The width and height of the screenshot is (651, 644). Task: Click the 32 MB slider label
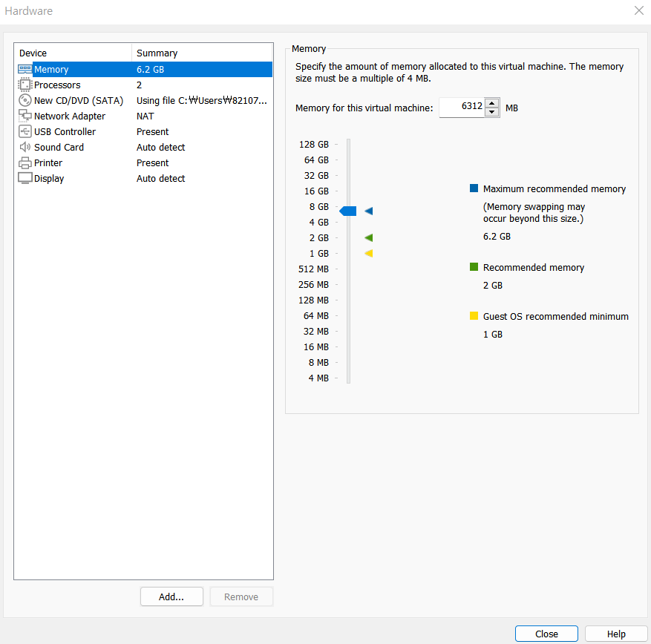coord(316,332)
